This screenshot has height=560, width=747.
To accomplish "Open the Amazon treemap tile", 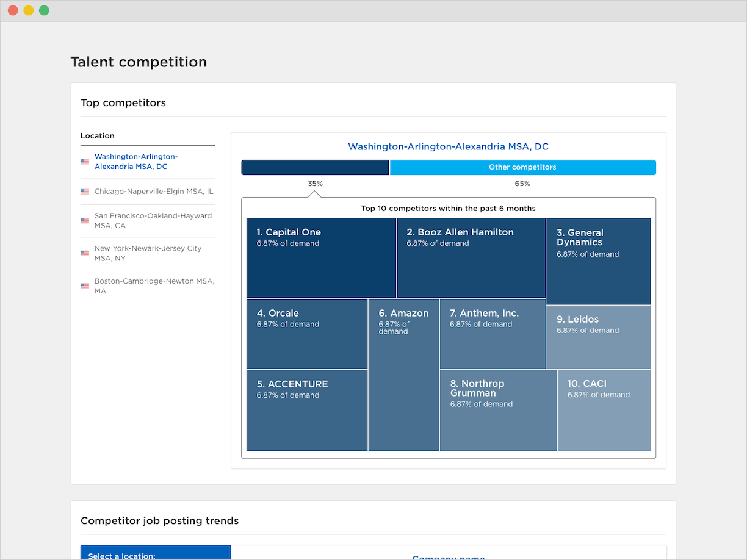I will [404, 375].
